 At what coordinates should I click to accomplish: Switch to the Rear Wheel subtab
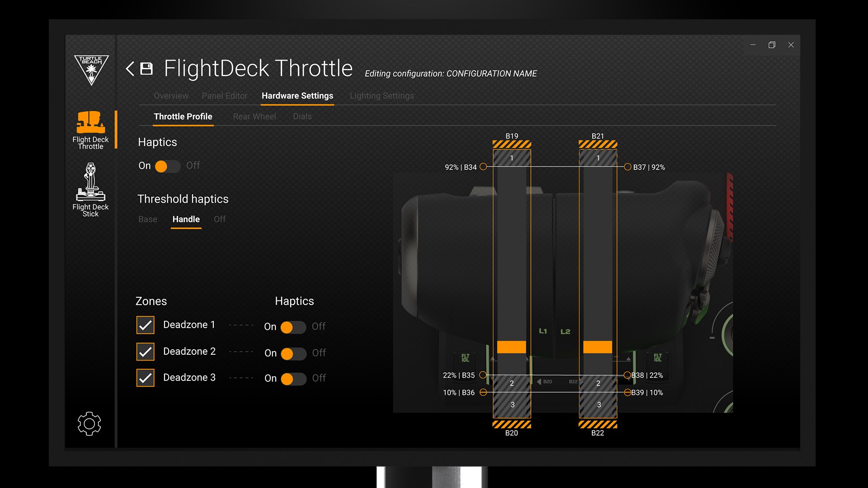(255, 117)
